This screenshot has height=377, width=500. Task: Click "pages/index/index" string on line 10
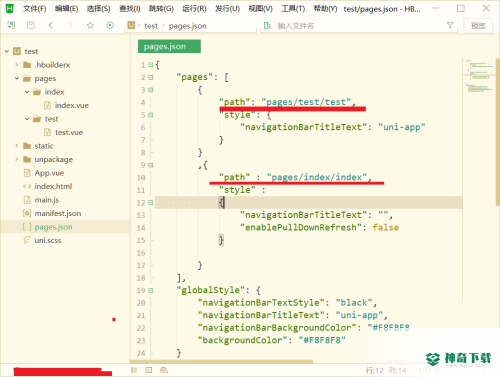[x=317, y=177]
